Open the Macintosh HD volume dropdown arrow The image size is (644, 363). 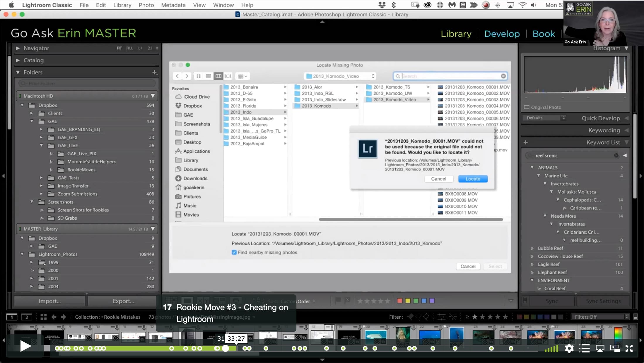pos(153,96)
